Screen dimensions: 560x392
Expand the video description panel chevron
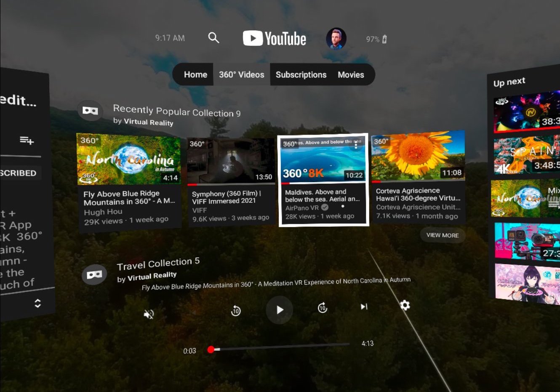pos(37,303)
